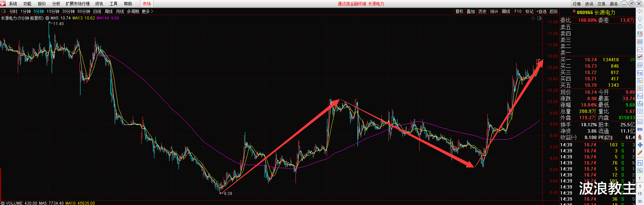Click the 复权 button

click(x=459, y=11)
